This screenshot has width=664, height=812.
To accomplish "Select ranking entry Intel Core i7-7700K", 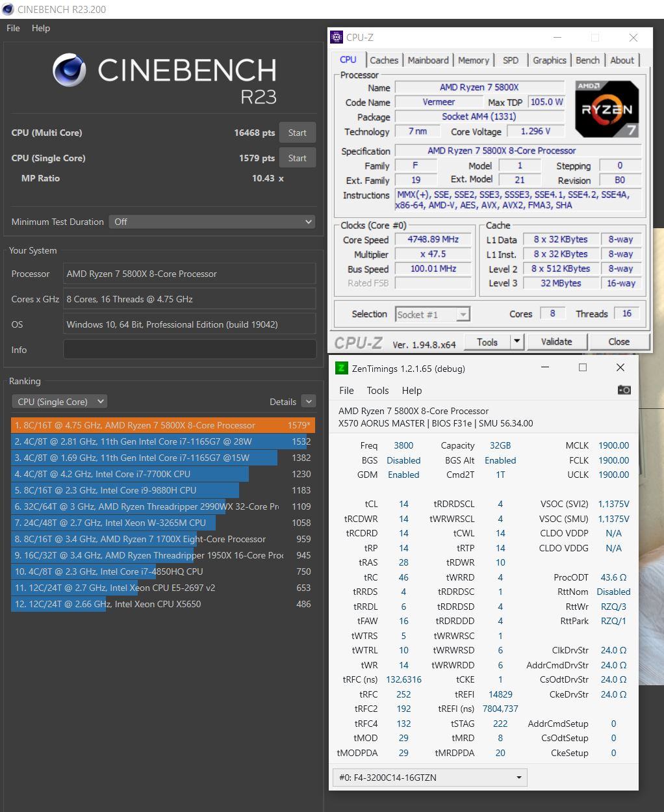I will 163,474.
